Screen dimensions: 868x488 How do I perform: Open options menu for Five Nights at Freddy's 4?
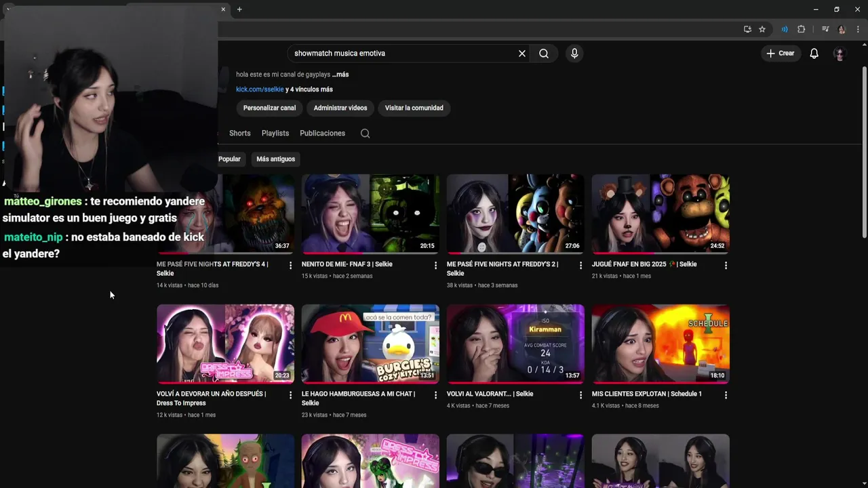click(290, 266)
